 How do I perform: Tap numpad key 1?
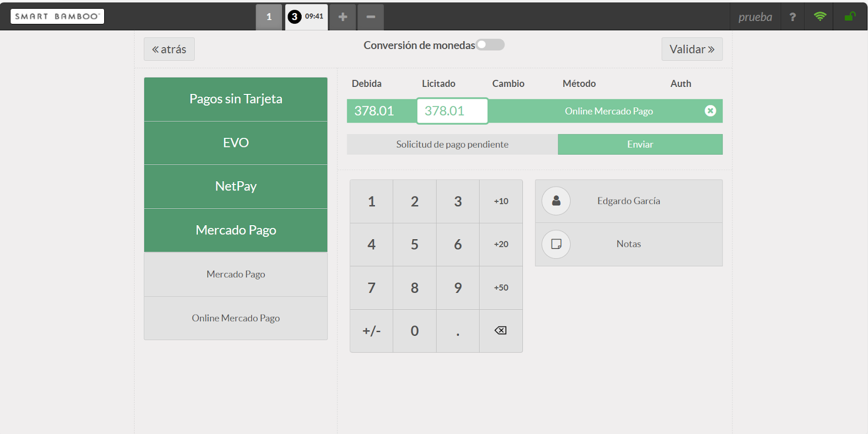coord(372,201)
